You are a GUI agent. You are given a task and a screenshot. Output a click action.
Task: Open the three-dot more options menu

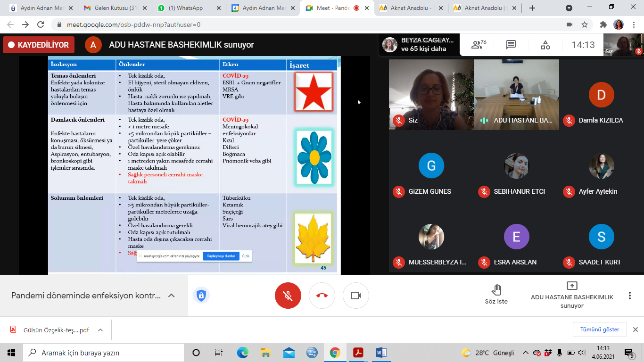pos(629,296)
